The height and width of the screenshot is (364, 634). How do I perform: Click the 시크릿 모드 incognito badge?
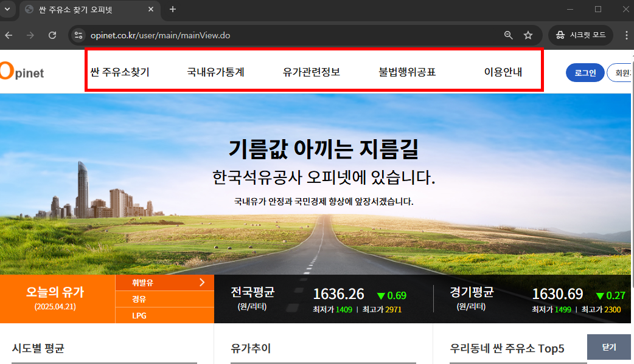point(579,35)
